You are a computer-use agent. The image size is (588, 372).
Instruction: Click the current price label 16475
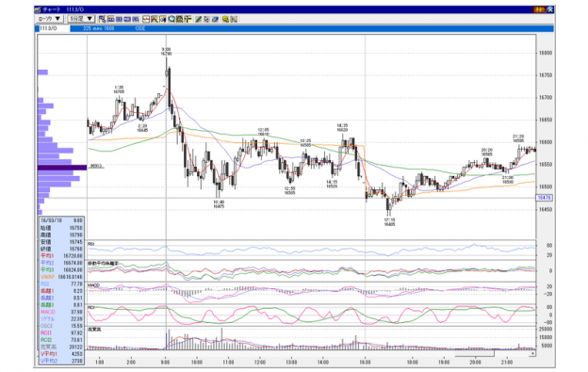point(544,198)
